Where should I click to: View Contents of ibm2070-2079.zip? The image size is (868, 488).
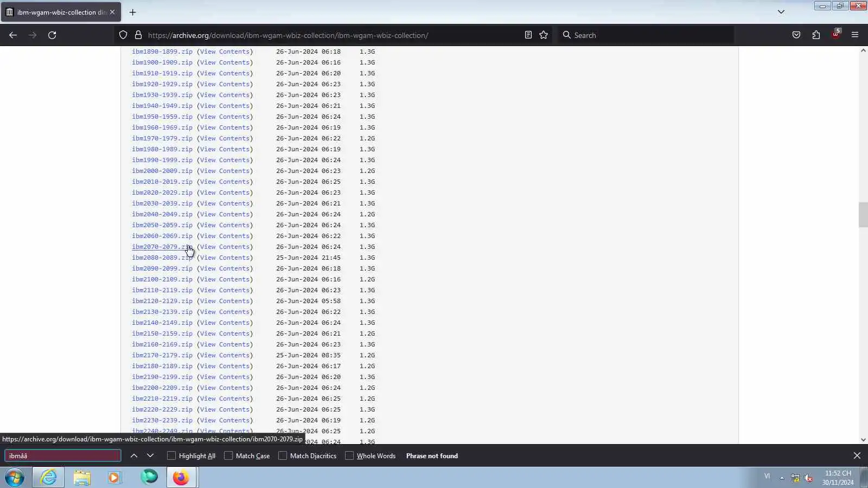click(x=225, y=247)
